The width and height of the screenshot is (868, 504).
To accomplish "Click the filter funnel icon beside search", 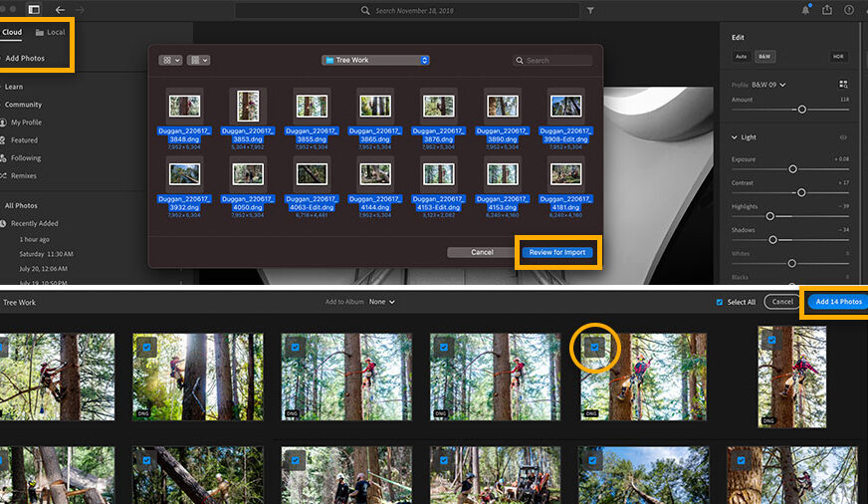I will [590, 10].
